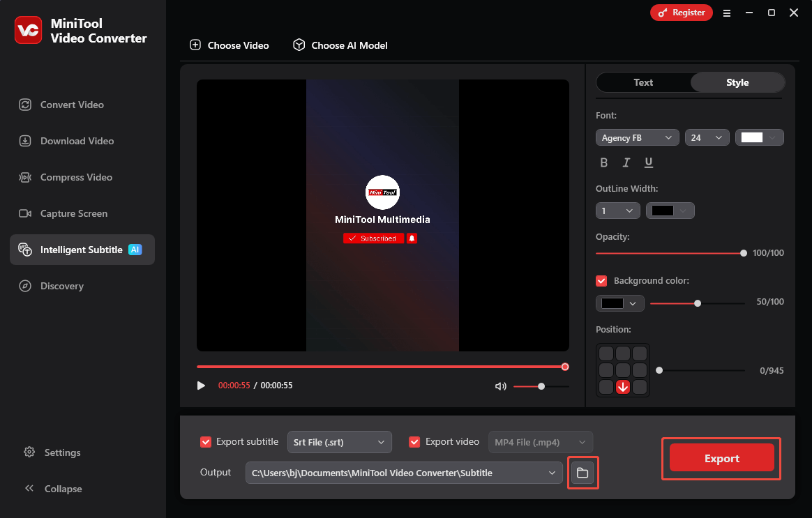
Task: Uncheck the Export video checkbox
Action: [414, 442]
